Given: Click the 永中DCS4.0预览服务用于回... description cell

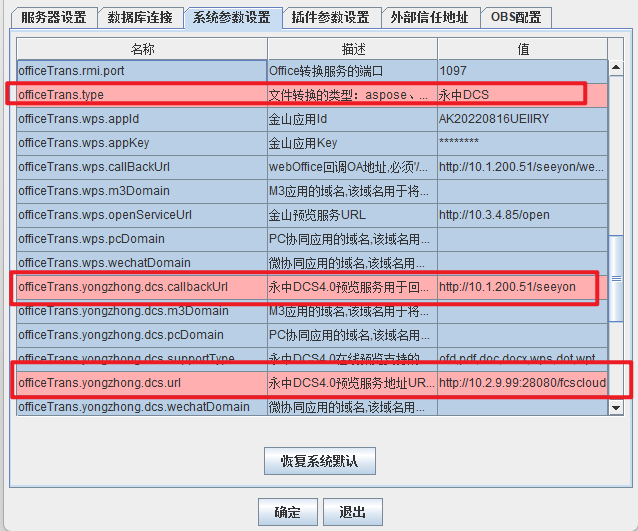Looking at the screenshot, I should point(352,287).
